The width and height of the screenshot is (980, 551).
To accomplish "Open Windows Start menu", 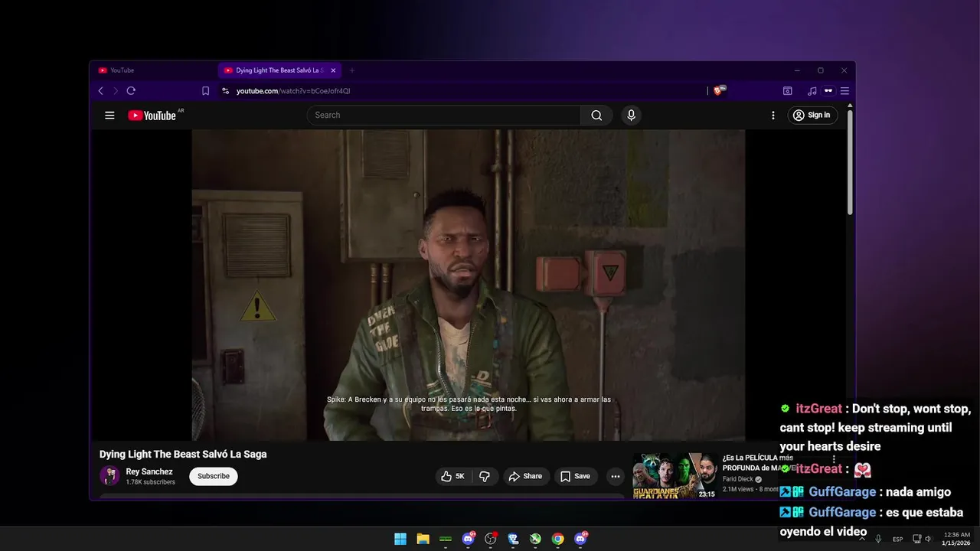I will (400, 539).
